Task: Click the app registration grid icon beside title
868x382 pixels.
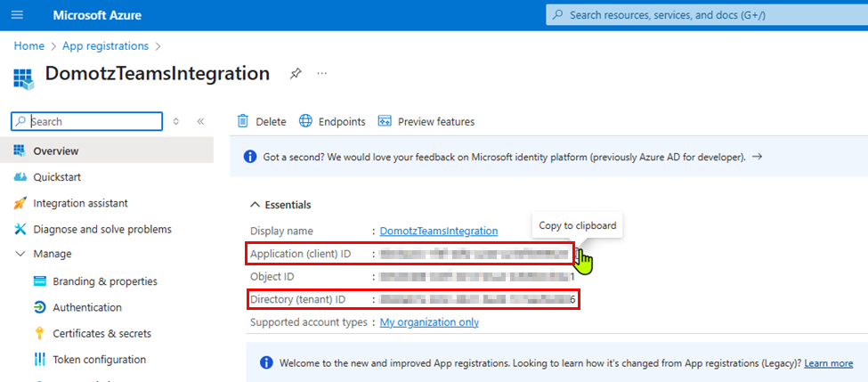Action: coord(23,80)
